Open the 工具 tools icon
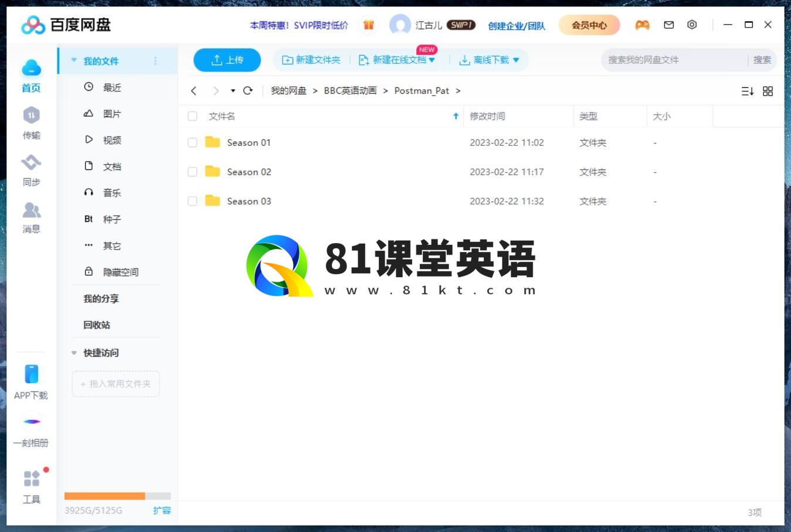 click(x=31, y=479)
